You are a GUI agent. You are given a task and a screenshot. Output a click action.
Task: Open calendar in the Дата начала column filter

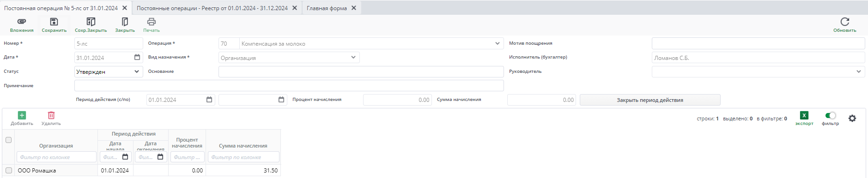[125, 157]
